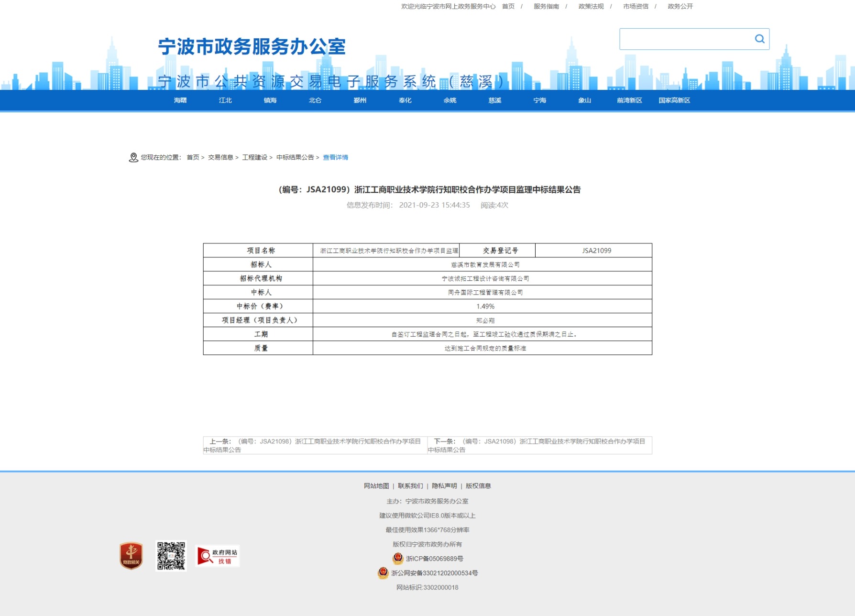Click the police badge beside 浙公网安备 number

click(383, 573)
